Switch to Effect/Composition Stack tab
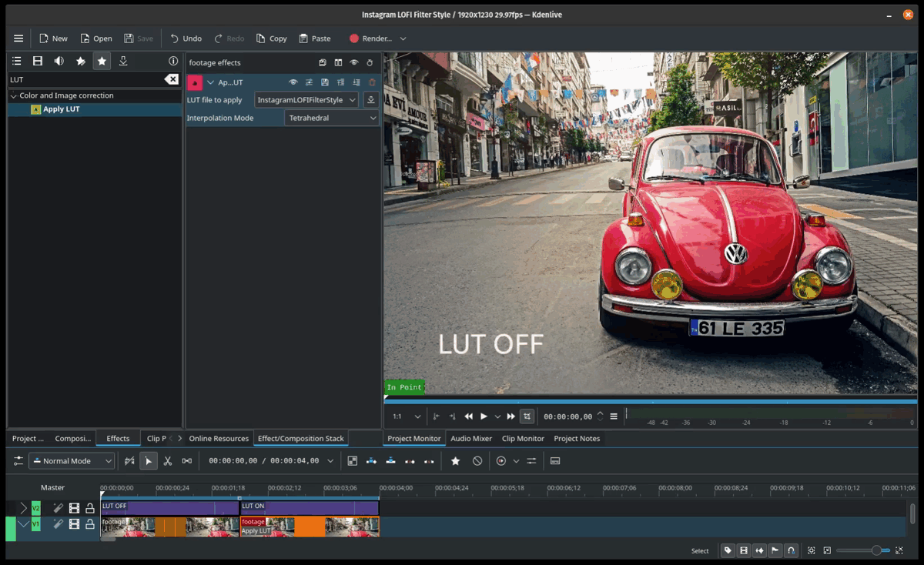The height and width of the screenshot is (565, 924). [x=301, y=439]
